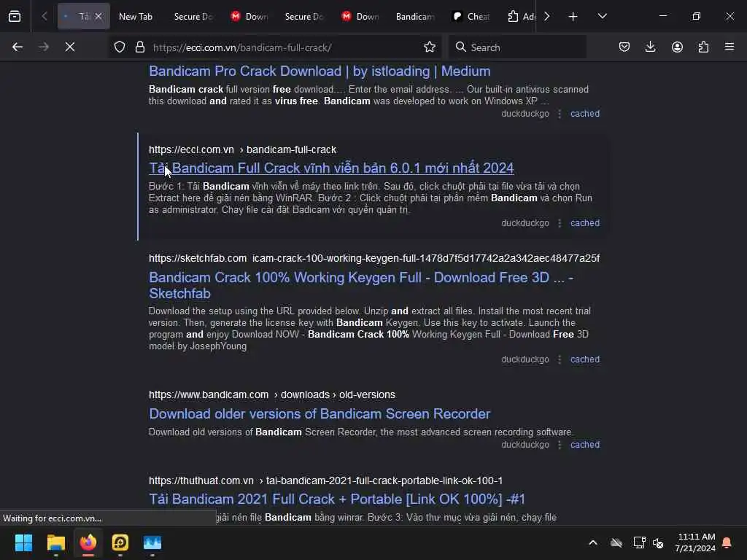Switch to the Bandicam tab

coord(415,17)
